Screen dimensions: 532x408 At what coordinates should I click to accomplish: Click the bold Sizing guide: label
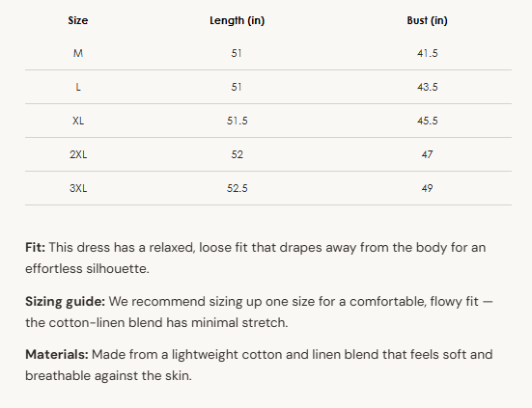[65, 302]
